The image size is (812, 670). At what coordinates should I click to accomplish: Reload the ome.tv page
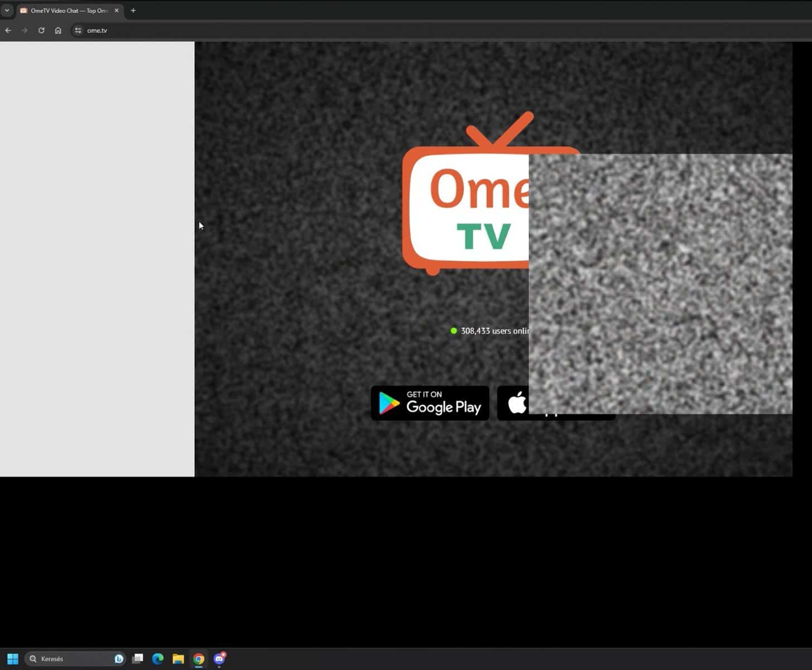coord(41,30)
